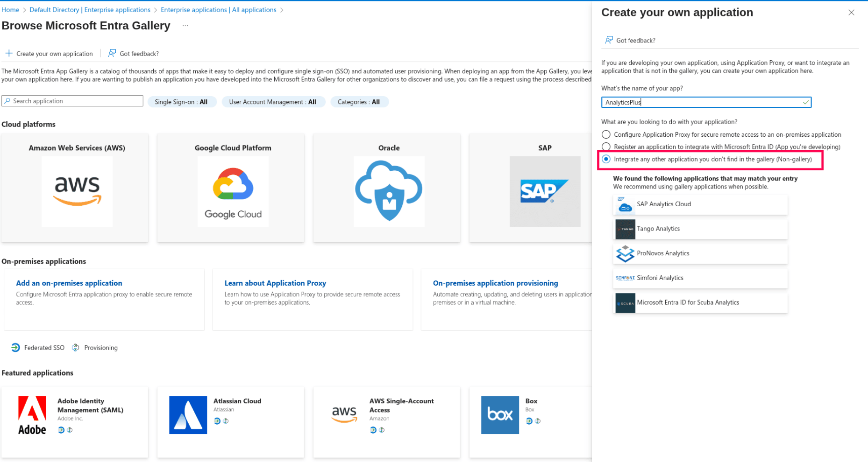The height and width of the screenshot is (462, 868).
Task: Click the AWS Single-Account Access logo
Action: (x=344, y=415)
